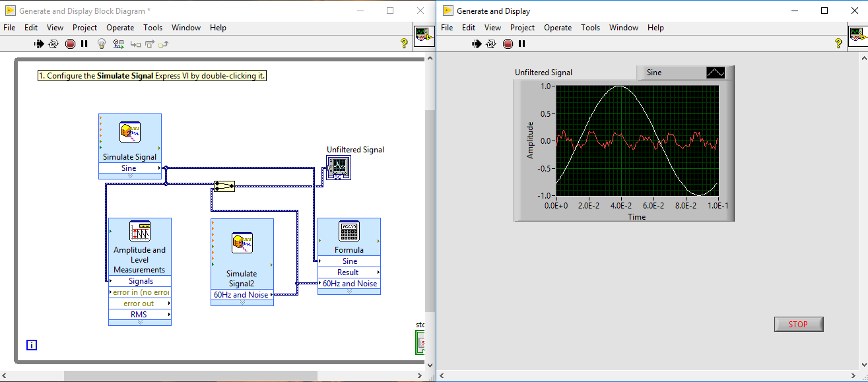Open the Operate menu on the front panel
This screenshot has height=382, width=868.
click(x=558, y=27)
